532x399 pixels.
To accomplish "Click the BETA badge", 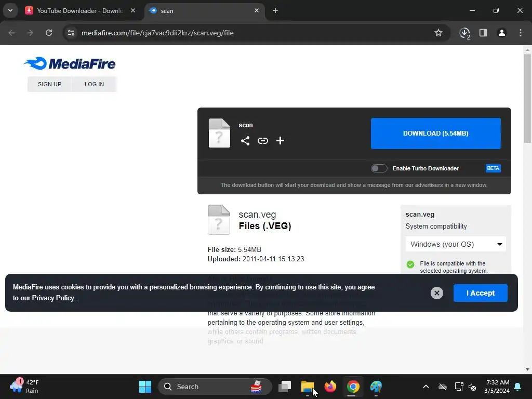I will [x=493, y=168].
